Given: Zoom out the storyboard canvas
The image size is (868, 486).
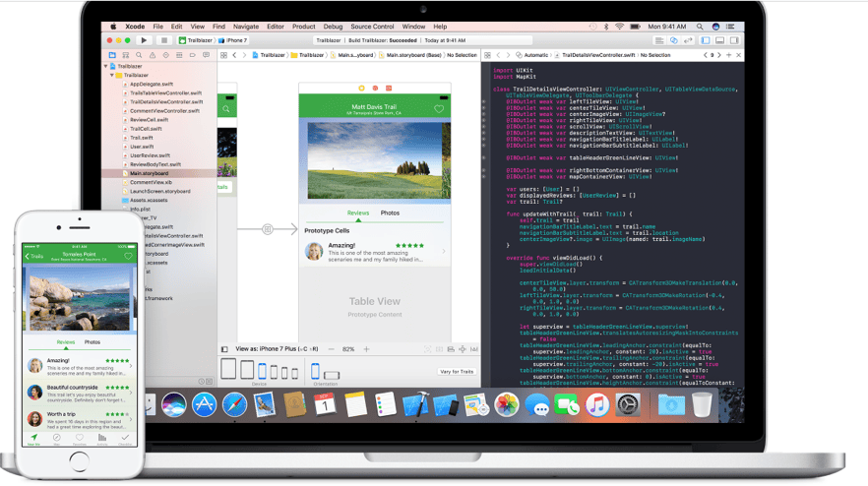Looking at the screenshot, I should click(331, 349).
